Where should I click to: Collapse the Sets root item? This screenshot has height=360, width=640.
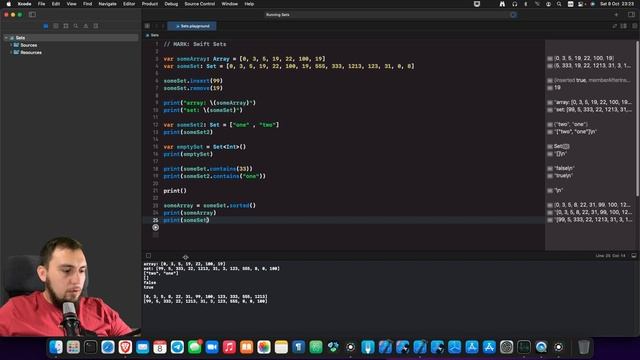point(6,38)
